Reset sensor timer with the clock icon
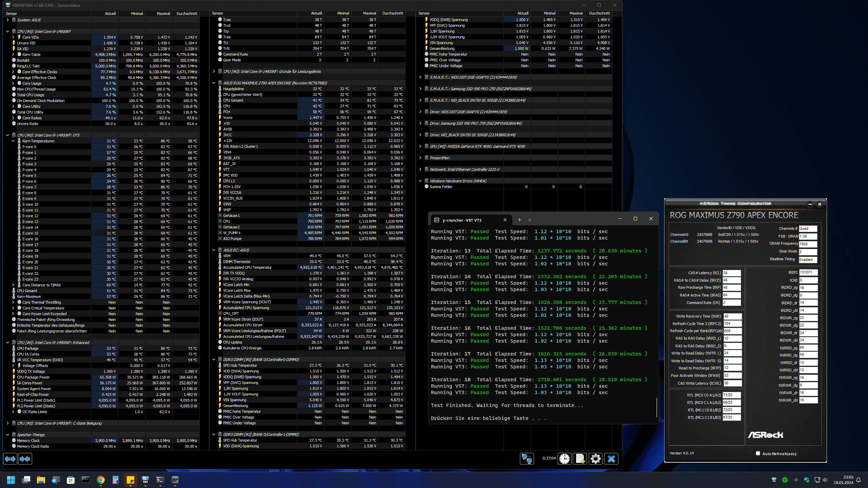 click(x=565, y=459)
